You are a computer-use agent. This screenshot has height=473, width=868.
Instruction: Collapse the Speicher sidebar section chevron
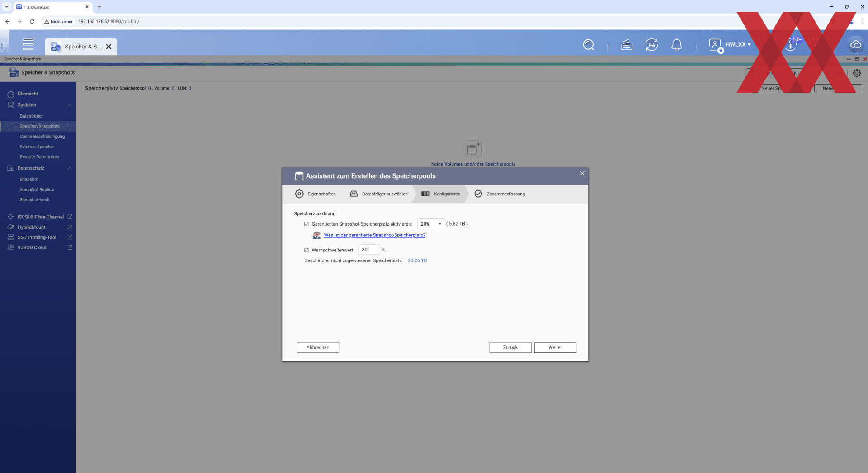click(70, 105)
